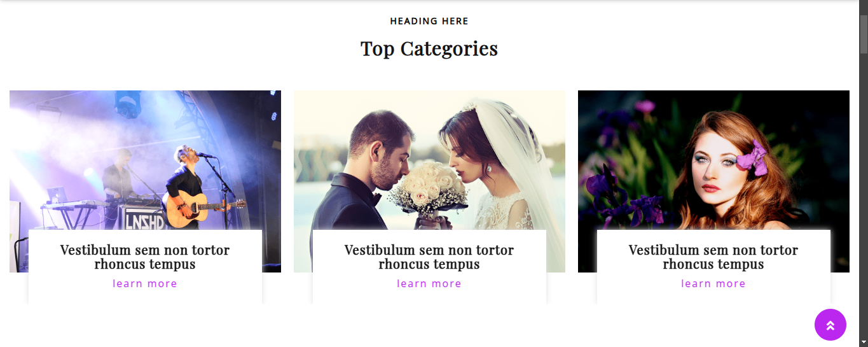Click the purple flower in the woman's hair

[x=753, y=157]
